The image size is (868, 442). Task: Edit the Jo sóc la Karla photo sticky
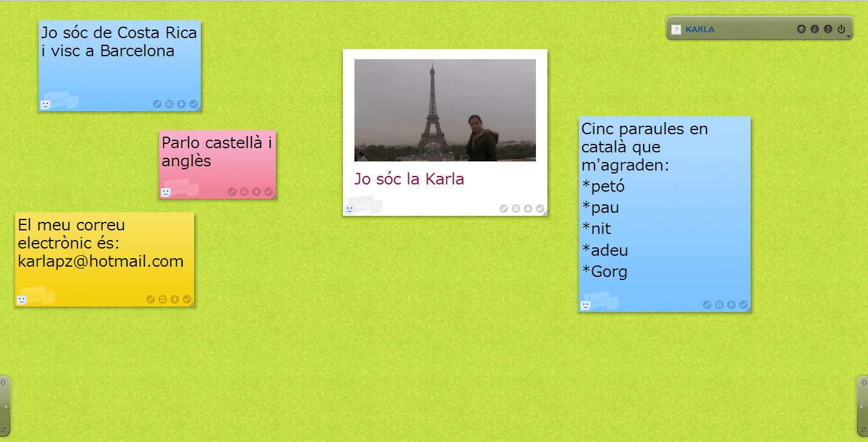coord(504,209)
